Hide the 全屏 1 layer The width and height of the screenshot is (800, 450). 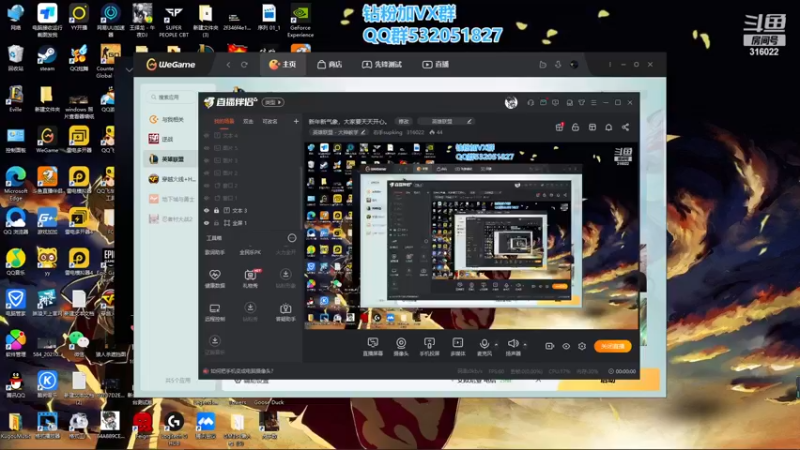click(x=207, y=223)
